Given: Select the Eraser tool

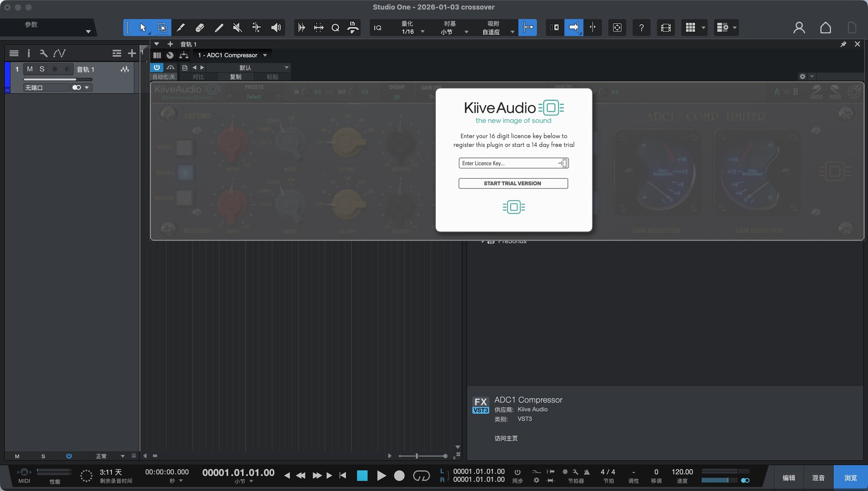Looking at the screenshot, I should [x=199, y=28].
